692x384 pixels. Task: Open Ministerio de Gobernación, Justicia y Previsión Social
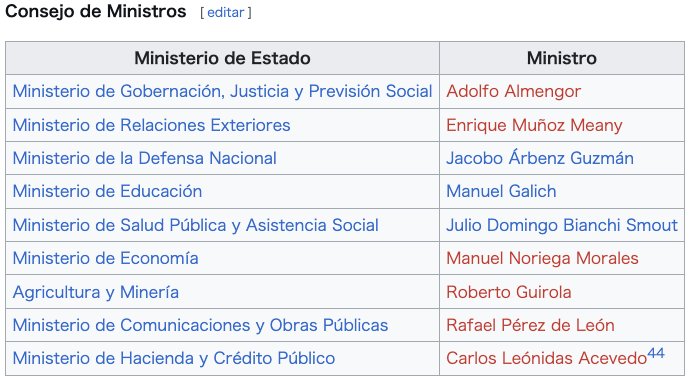[222, 91]
